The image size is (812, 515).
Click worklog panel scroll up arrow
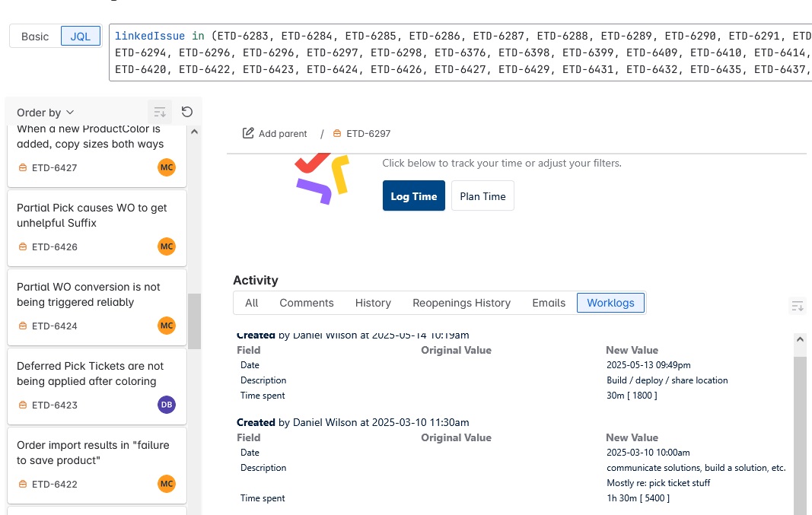(800, 339)
